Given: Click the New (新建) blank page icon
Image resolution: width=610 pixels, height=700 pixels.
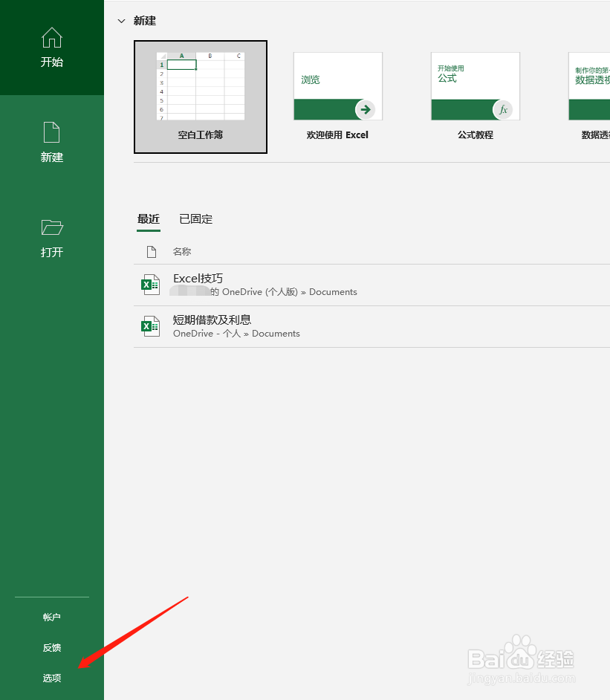Looking at the screenshot, I should [x=52, y=132].
